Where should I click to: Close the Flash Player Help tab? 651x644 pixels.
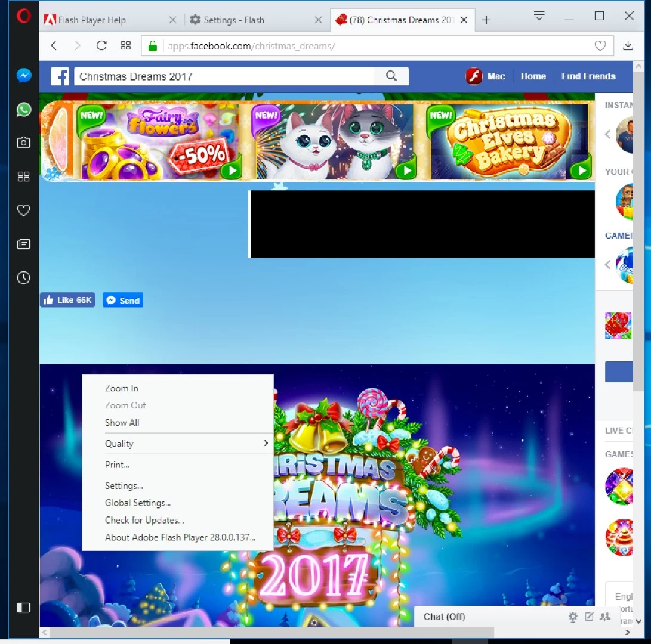point(172,20)
